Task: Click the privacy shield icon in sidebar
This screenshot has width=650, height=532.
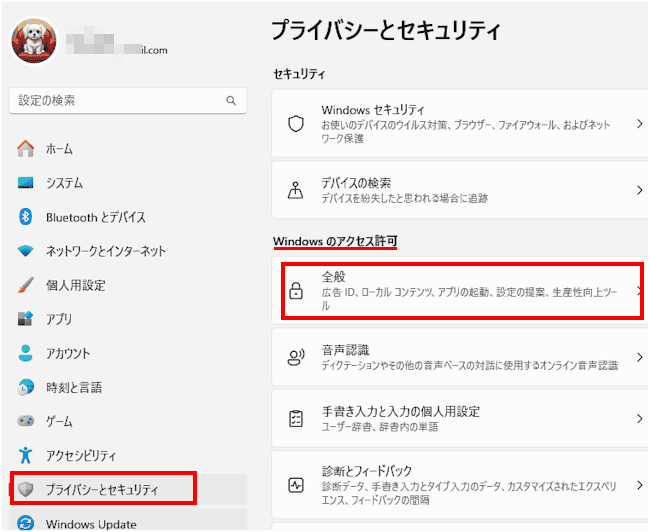Action: pyautogui.click(x=25, y=489)
